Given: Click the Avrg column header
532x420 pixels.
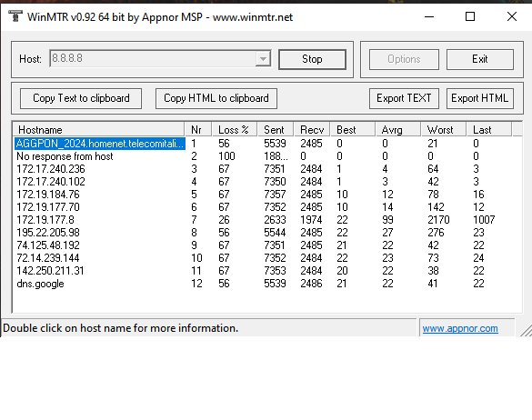Looking at the screenshot, I should 398,130.
